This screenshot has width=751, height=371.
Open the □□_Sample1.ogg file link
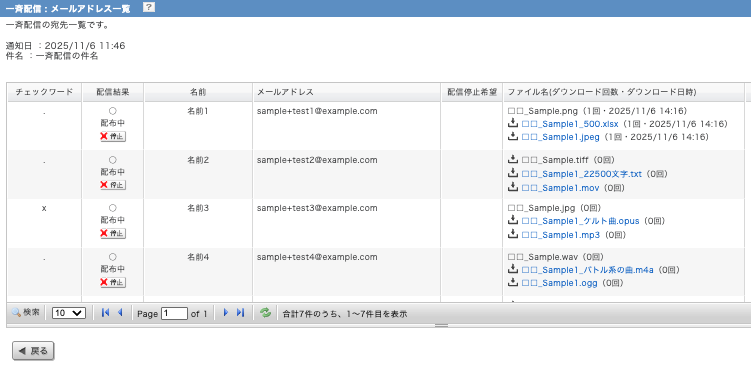(x=559, y=283)
